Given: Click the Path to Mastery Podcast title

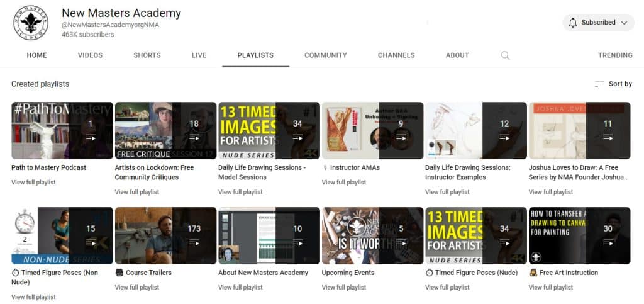Looking at the screenshot, I should (x=49, y=167).
